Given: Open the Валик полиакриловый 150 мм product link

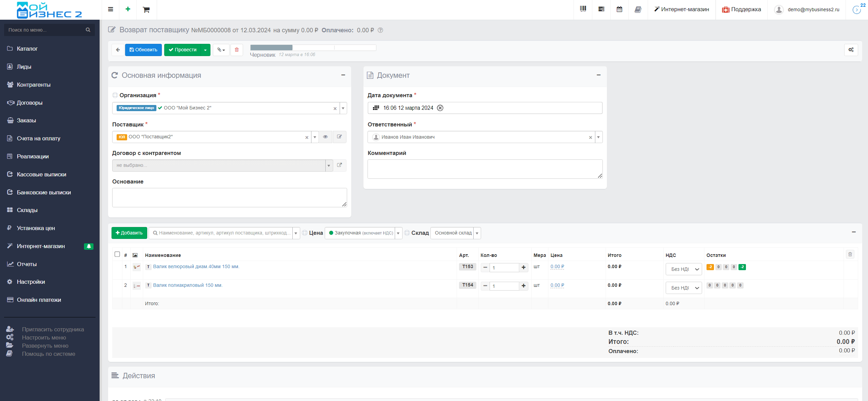Looking at the screenshot, I should (187, 285).
